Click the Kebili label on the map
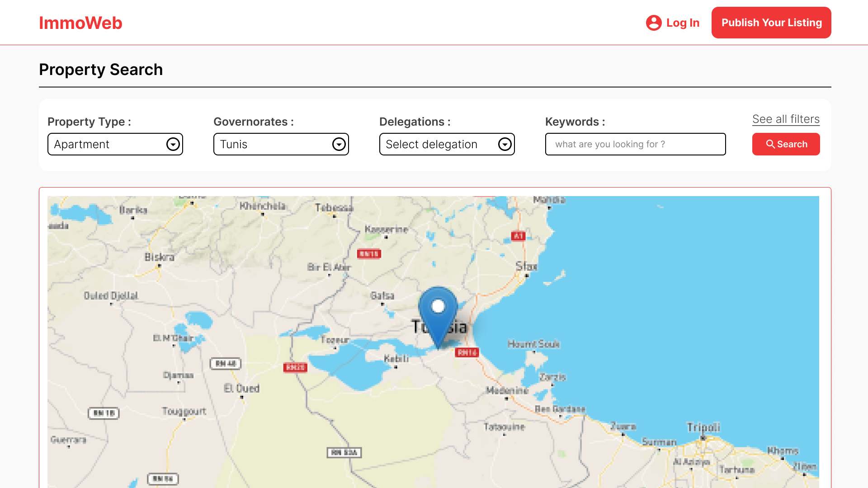Viewport: 868px width, 488px height. pyautogui.click(x=396, y=358)
